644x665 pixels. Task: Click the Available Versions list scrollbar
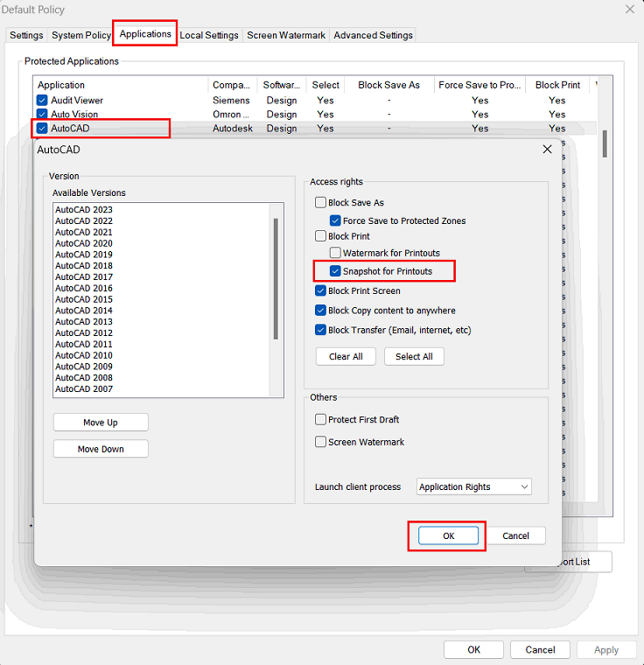click(x=276, y=278)
